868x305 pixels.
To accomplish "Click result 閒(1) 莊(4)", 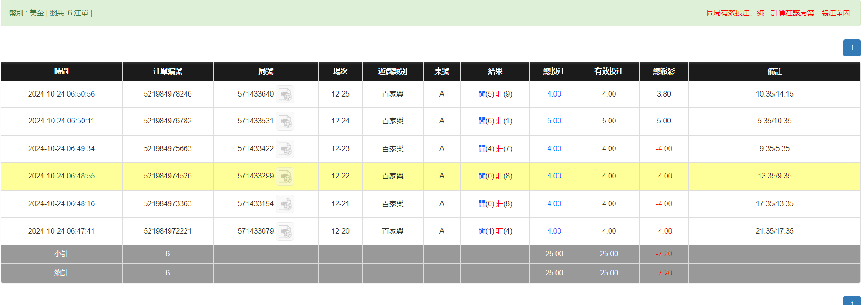I will [495, 231].
